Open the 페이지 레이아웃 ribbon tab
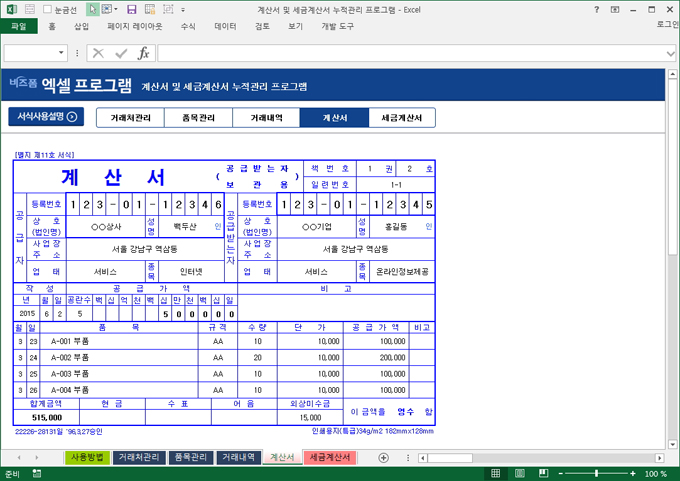The height and width of the screenshot is (481, 680). pyautogui.click(x=135, y=26)
